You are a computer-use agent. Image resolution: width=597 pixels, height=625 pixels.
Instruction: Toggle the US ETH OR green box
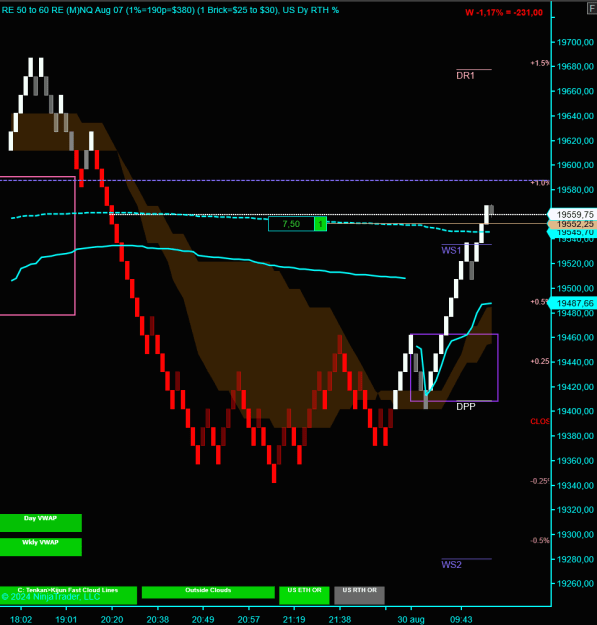point(304,595)
